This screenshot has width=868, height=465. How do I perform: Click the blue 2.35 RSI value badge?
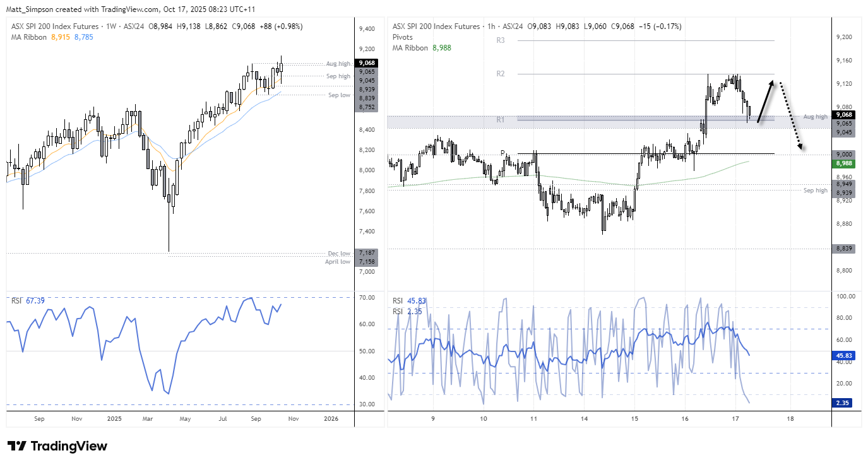coord(841,401)
